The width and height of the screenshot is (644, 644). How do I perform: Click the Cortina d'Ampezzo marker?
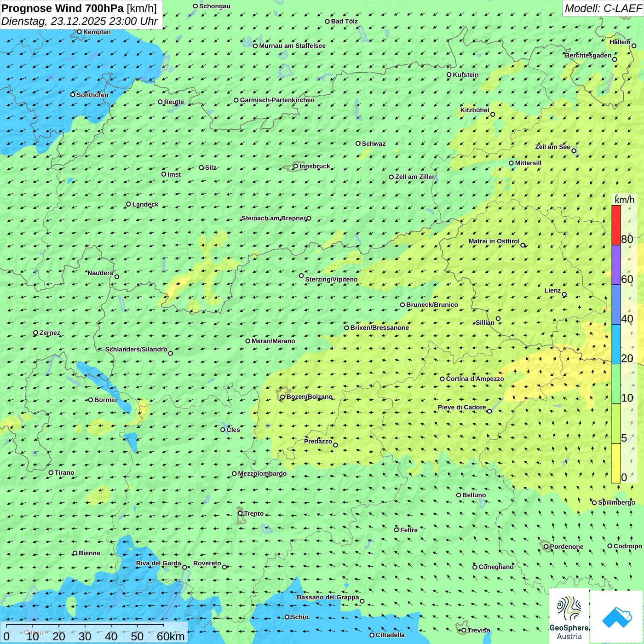(x=442, y=379)
